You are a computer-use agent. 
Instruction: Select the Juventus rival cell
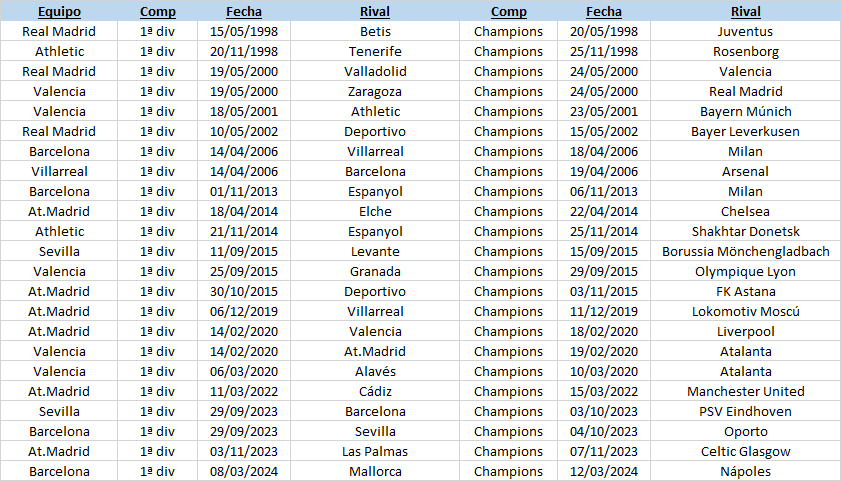745,31
